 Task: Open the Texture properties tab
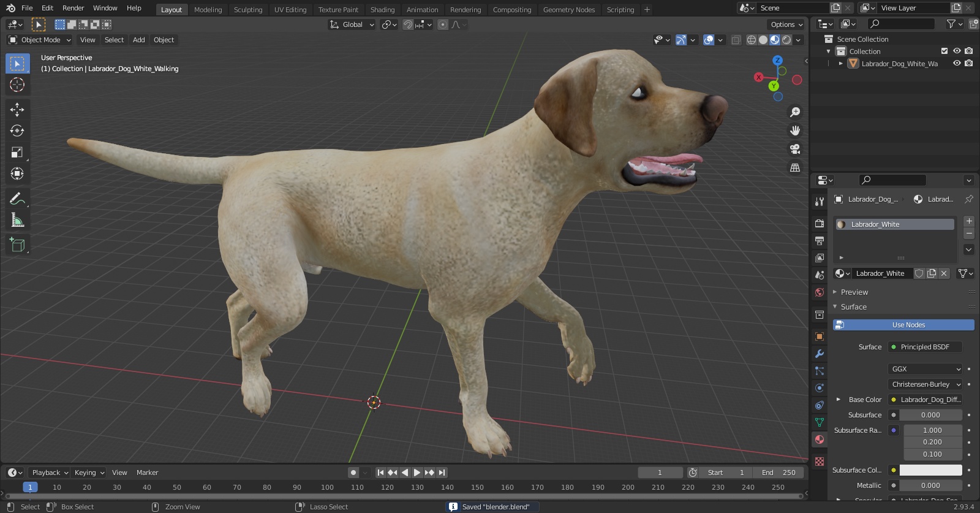(x=820, y=461)
